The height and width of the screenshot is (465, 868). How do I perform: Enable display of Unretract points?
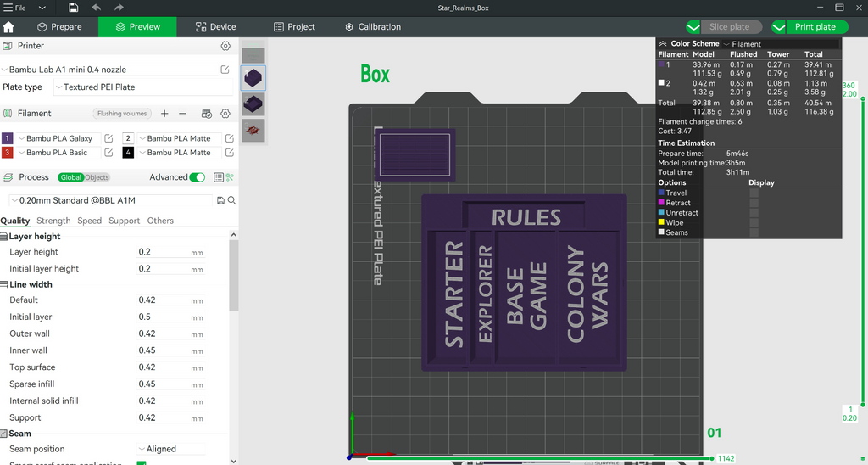tap(754, 213)
